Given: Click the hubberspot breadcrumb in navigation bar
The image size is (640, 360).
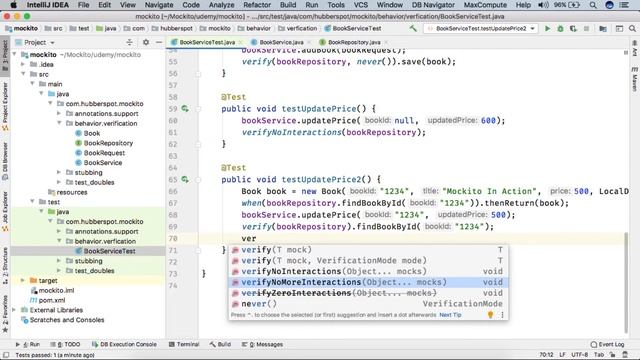Looking at the screenshot, I should 176,29.
